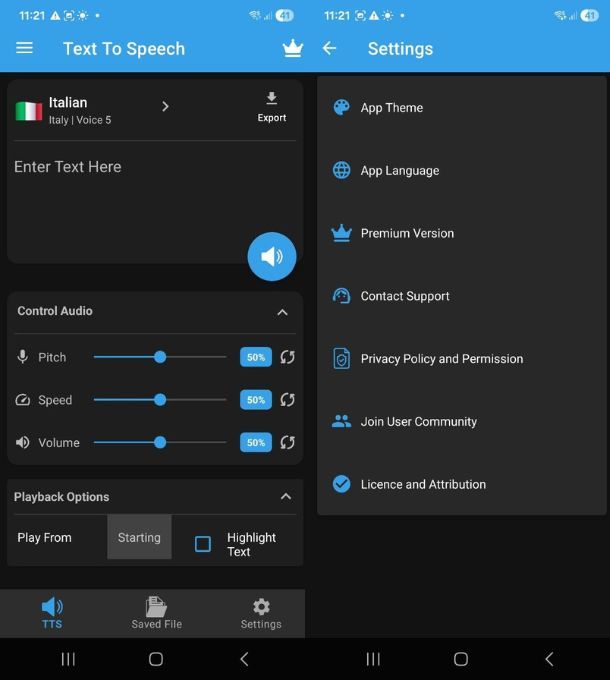Reset the Volume value with refresh icon
The height and width of the screenshot is (680, 610).
[287, 442]
